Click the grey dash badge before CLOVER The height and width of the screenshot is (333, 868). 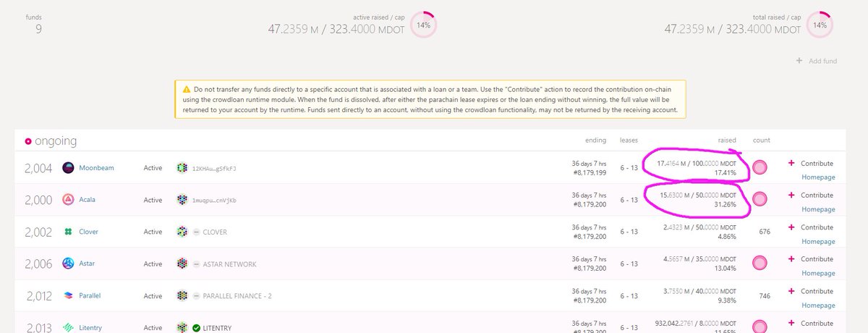[196, 232]
